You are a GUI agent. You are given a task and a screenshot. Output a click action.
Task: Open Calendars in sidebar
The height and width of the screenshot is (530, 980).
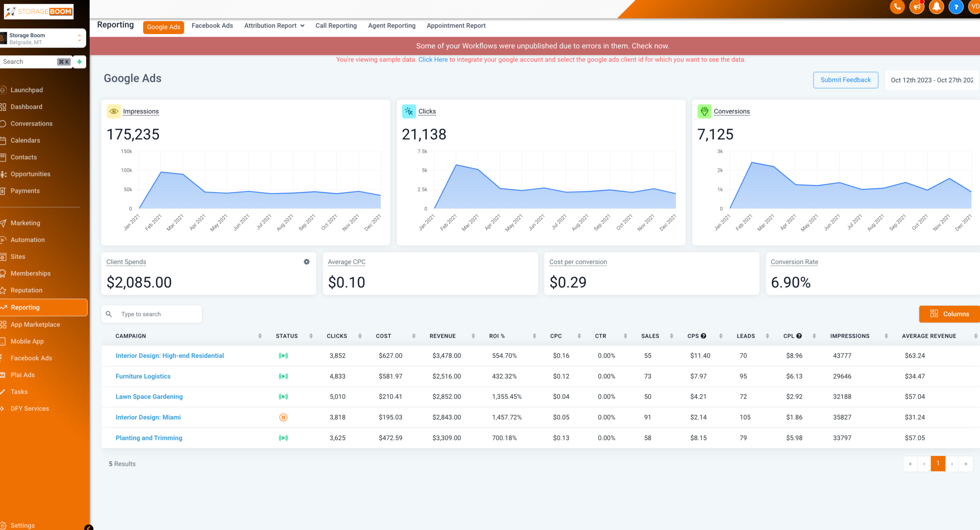(x=25, y=140)
